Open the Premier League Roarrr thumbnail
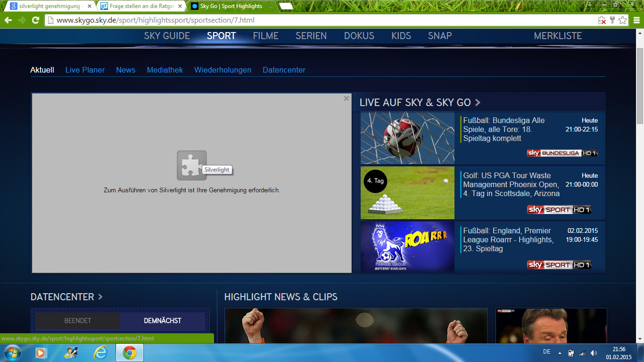 [407, 247]
